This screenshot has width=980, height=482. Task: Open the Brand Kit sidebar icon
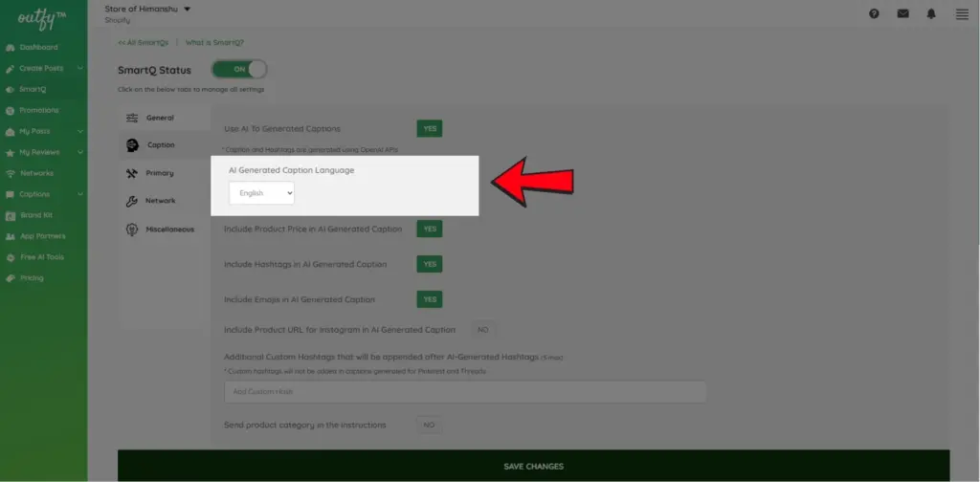11,215
